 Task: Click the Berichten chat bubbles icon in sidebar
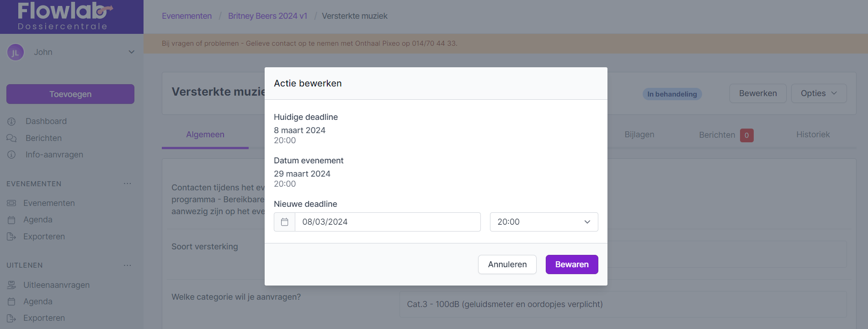click(x=11, y=138)
